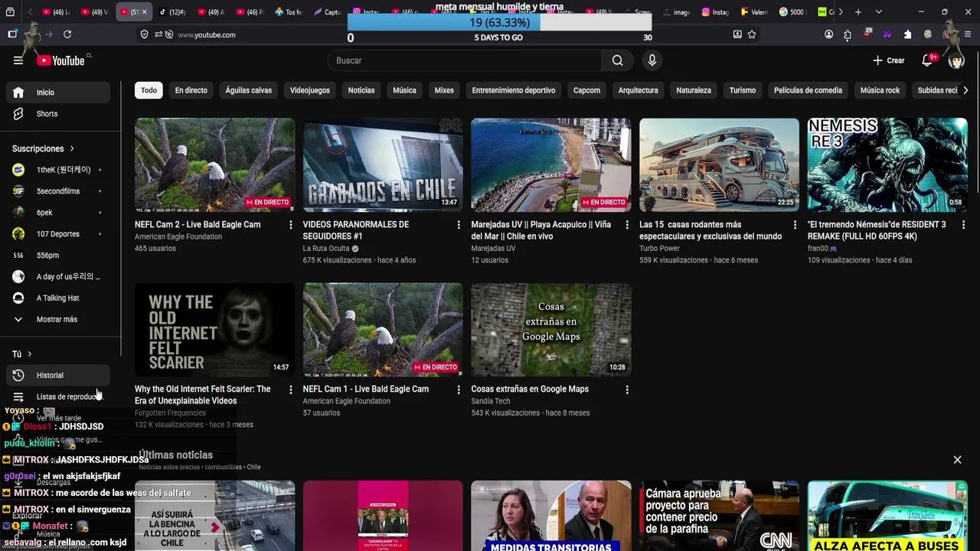Open options for Cosas extrañas Google Maps
The image size is (980, 551).
click(627, 390)
